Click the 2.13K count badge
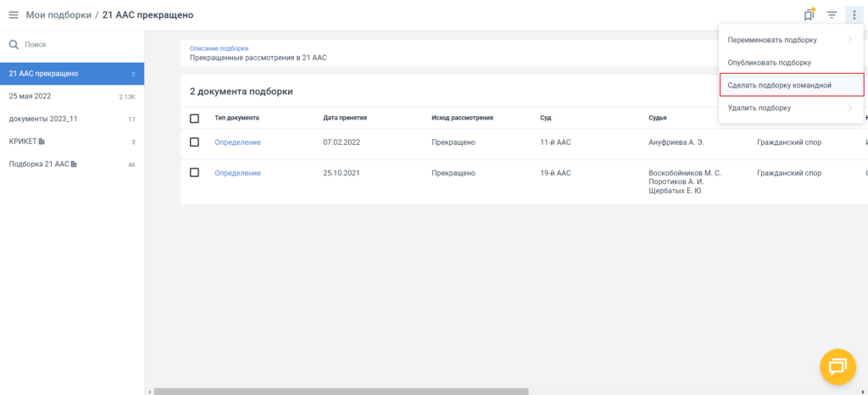This screenshot has height=395, width=868. click(x=127, y=97)
